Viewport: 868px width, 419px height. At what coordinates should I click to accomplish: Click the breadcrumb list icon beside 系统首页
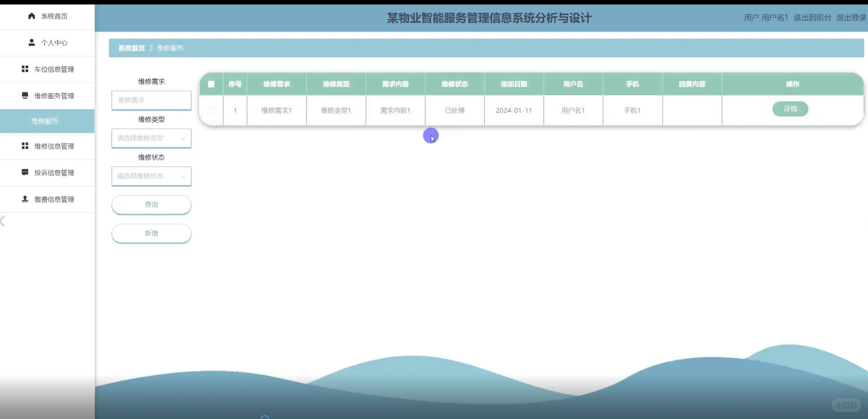click(151, 48)
